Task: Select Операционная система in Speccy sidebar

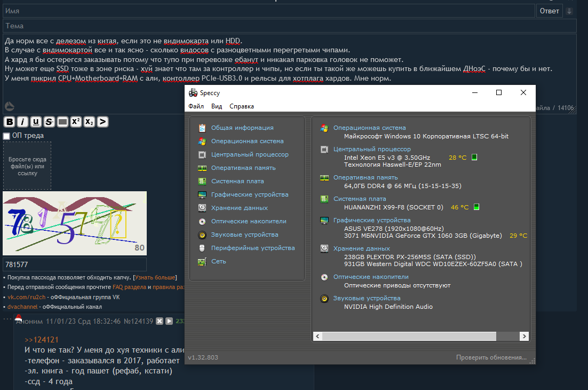Action: 247,141
